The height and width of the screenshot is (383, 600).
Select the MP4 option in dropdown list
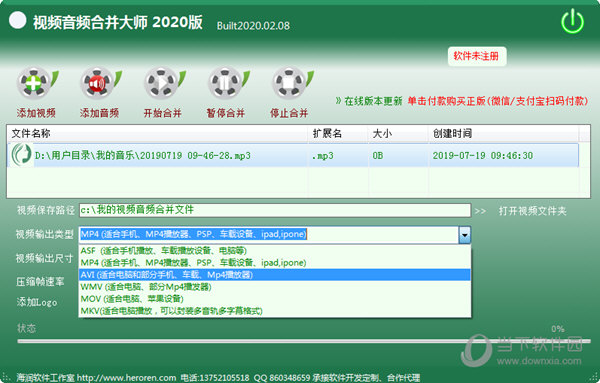(x=275, y=263)
